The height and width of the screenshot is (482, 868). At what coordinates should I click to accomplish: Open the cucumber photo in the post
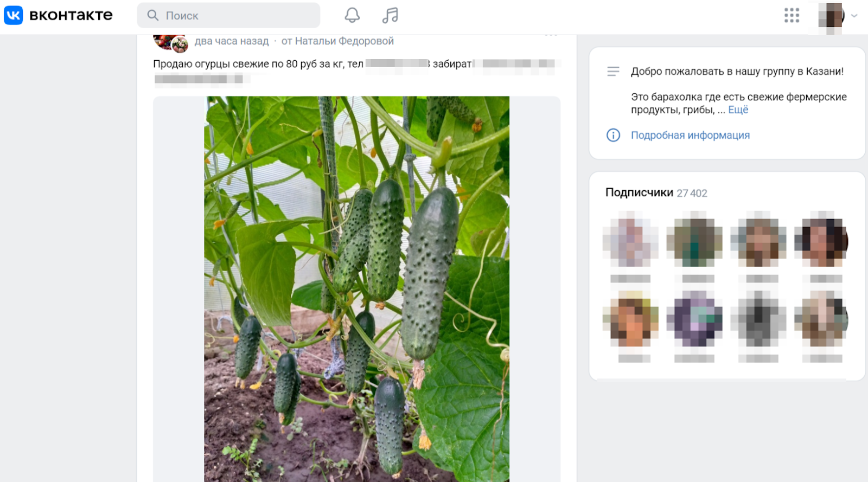[356, 289]
